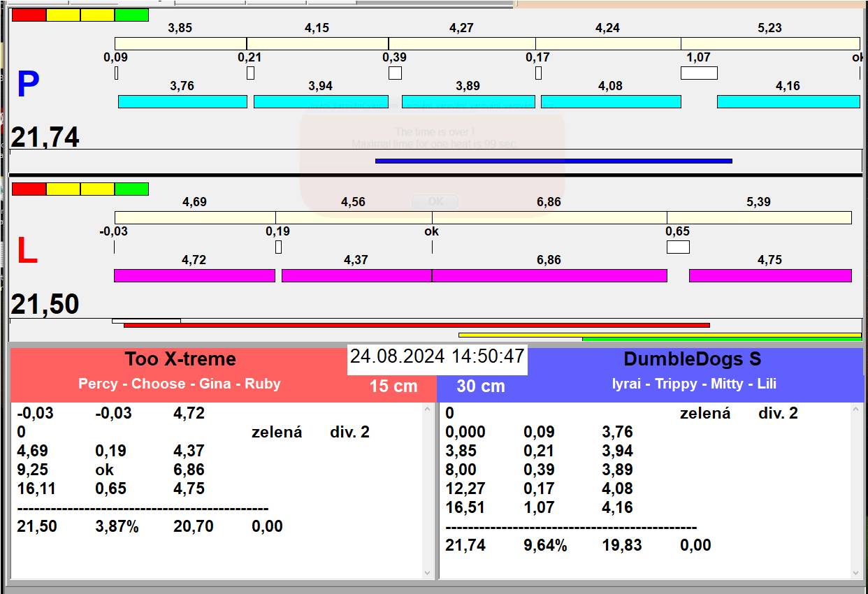The image size is (868, 594).
Task: Click the white 0,19 changeover box in lane L
Action: click(x=278, y=247)
